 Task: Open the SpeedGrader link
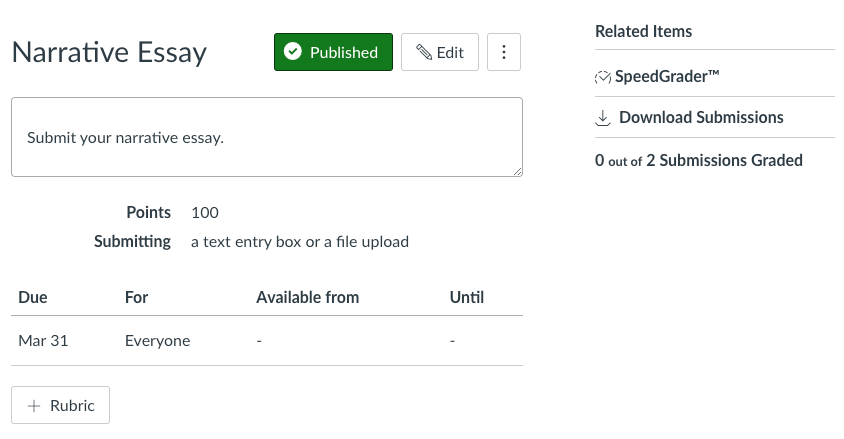667,76
